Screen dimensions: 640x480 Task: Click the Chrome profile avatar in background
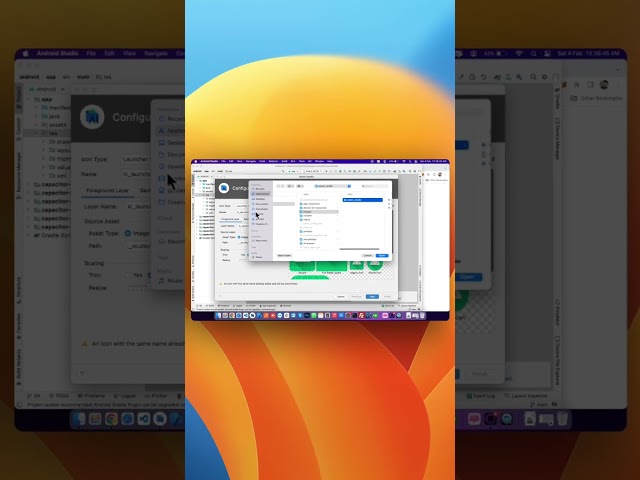(x=604, y=84)
